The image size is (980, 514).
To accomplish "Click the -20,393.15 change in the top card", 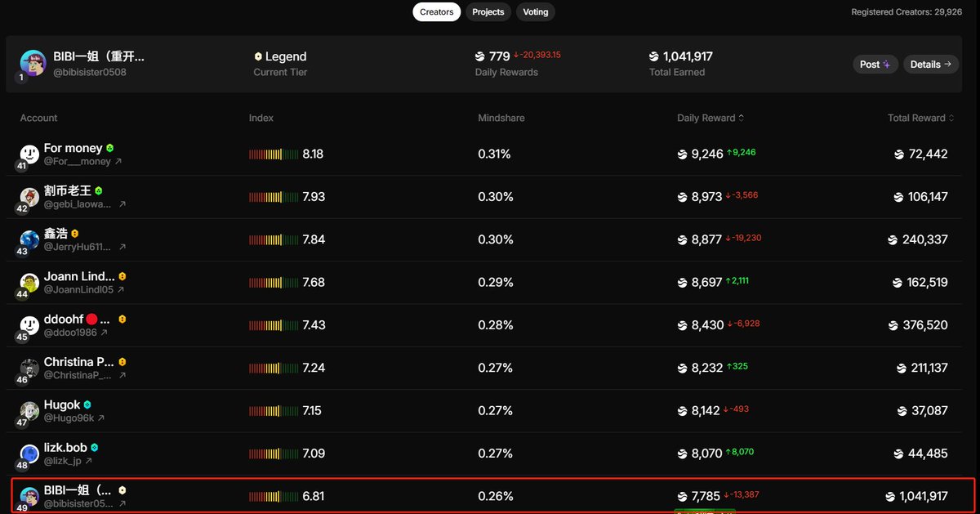I will (537, 56).
